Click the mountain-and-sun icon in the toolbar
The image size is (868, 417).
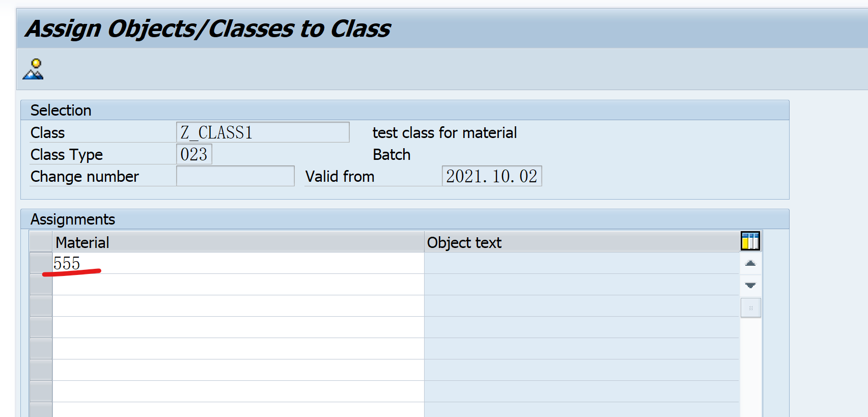(x=33, y=69)
